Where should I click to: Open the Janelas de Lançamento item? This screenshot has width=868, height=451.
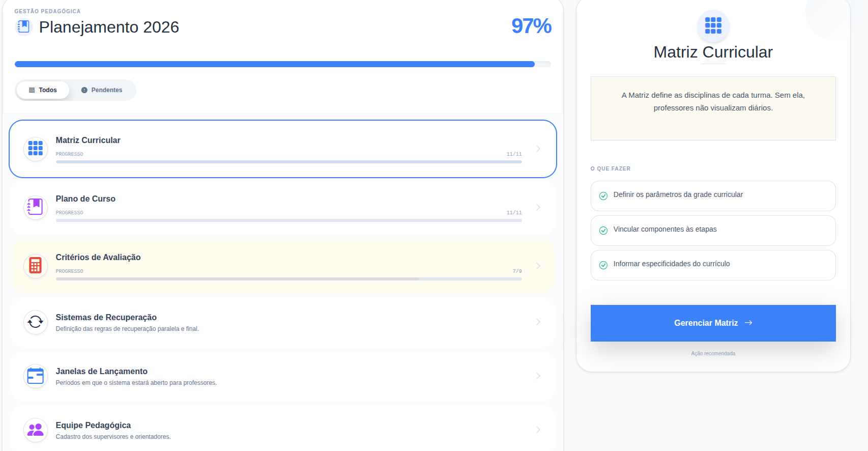point(283,376)
